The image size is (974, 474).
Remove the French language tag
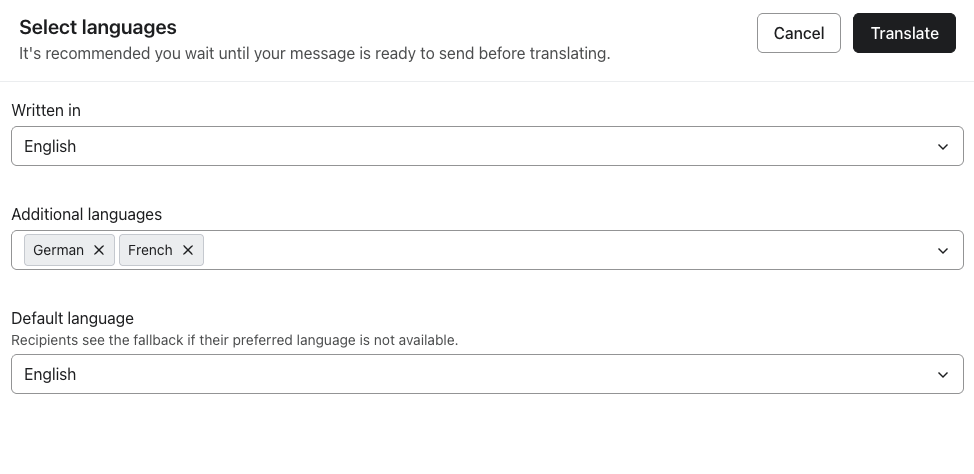pyautogui.click(x=187, y=250)
